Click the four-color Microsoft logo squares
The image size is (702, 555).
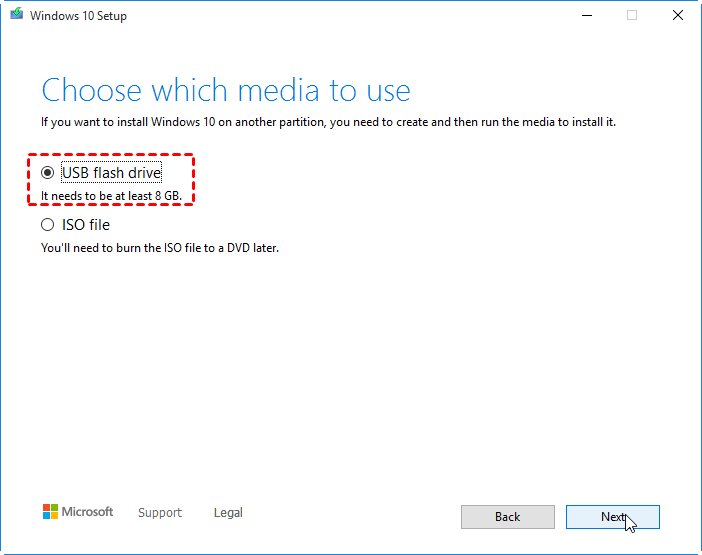(50, 512)
